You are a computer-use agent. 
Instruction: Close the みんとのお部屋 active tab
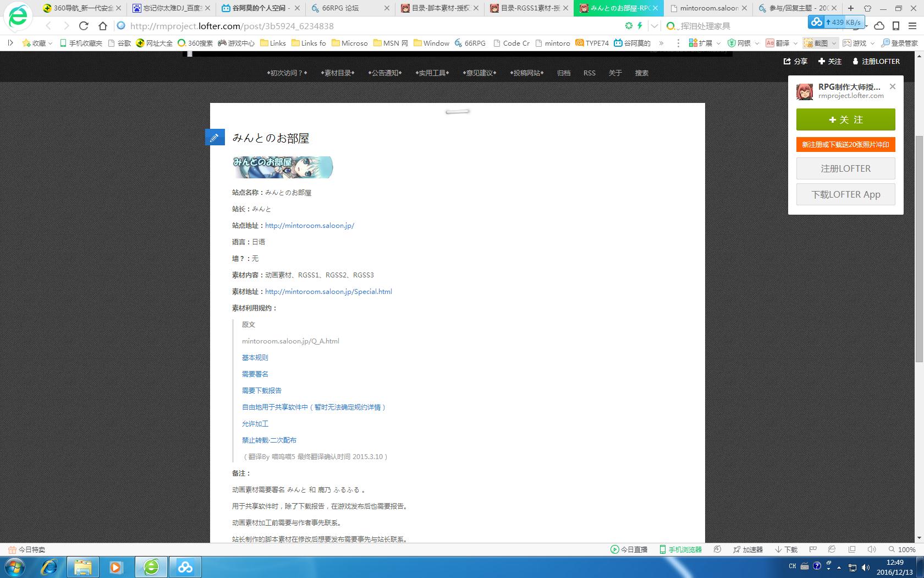point(655,8)
